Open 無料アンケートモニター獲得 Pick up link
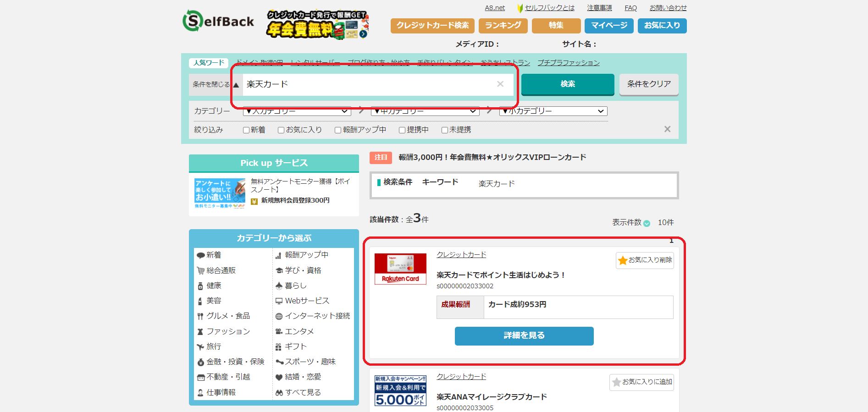 [300, 186]
